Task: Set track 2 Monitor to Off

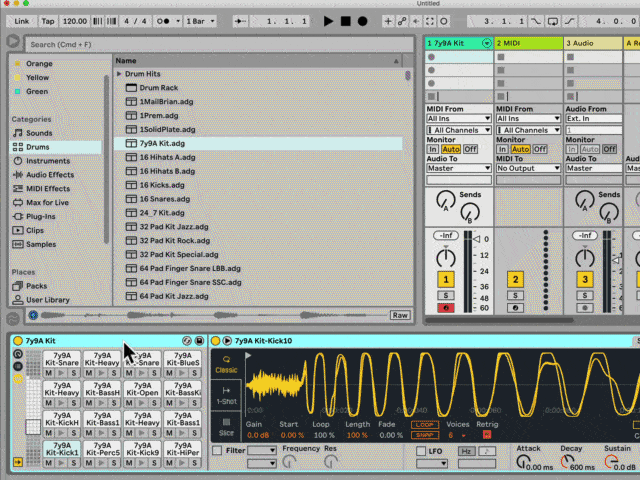Action: click(x=540, y=149)
